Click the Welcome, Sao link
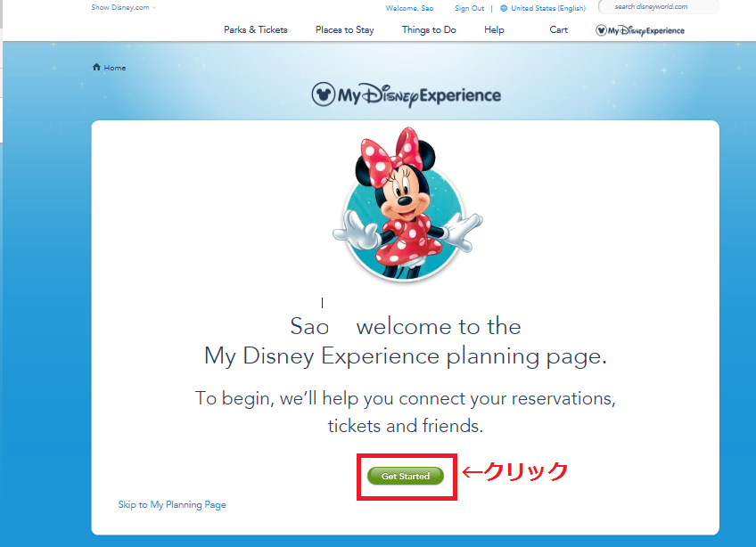Image resolution: width=756 pixels, height=547 pixels. tap(409, 8)
